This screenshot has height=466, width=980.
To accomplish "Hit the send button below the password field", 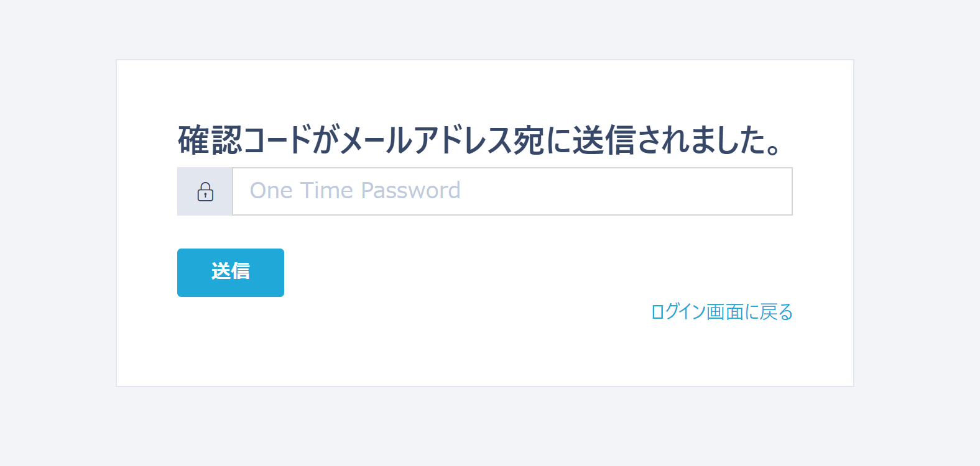I will click(231, 273).
